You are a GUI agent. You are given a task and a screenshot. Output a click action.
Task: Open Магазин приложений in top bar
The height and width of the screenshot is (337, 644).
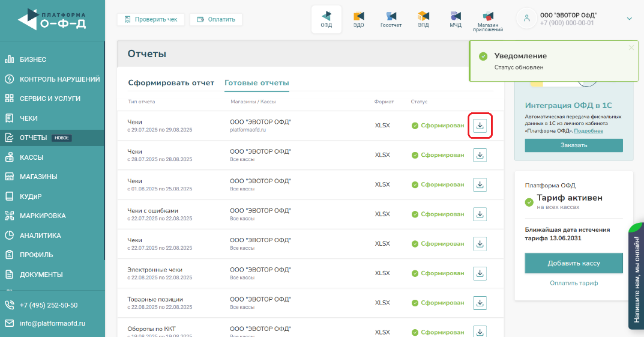(488, 20)
